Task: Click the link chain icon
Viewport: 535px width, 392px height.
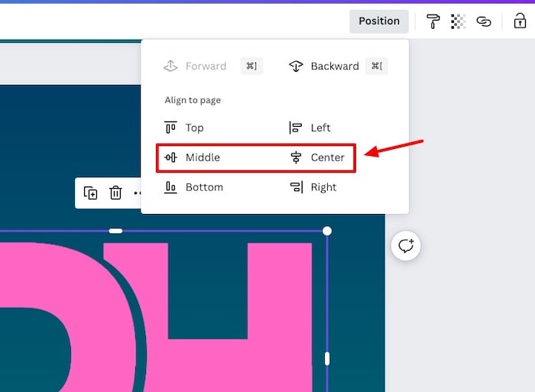Action: 484,21
